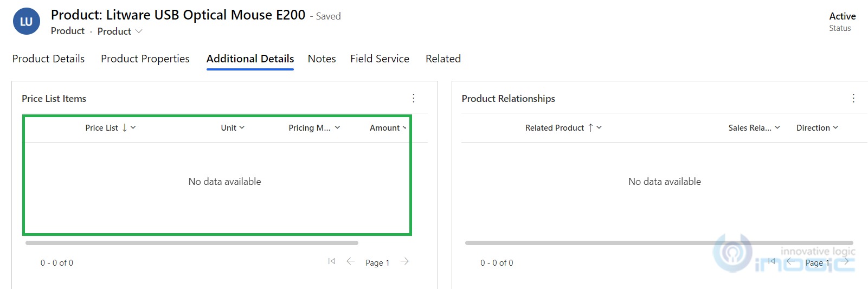Go to next page in Price List Items

tap(404, 261)
